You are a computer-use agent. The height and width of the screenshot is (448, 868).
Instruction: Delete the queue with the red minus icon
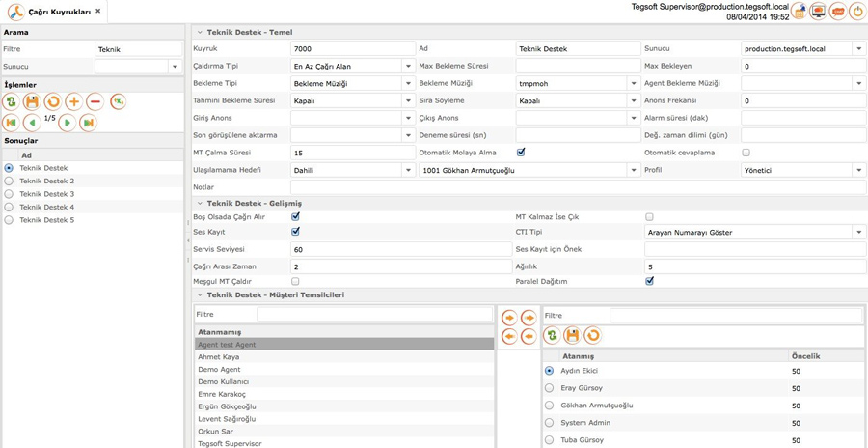95,102
